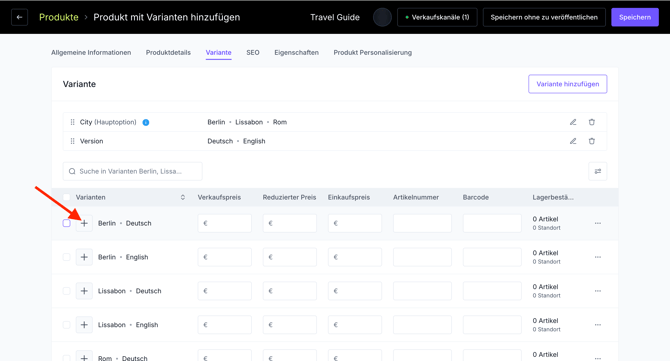Open more options for Berlin English row
The image size is (670, 361).
point(597,257)
